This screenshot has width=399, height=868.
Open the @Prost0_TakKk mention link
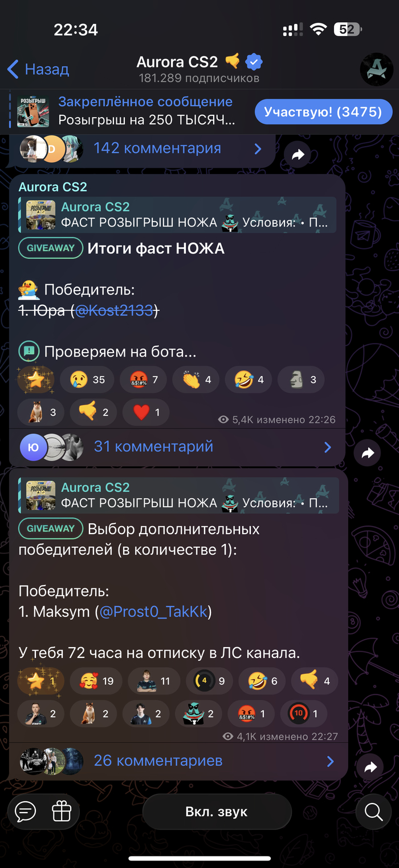coord(155,612)
